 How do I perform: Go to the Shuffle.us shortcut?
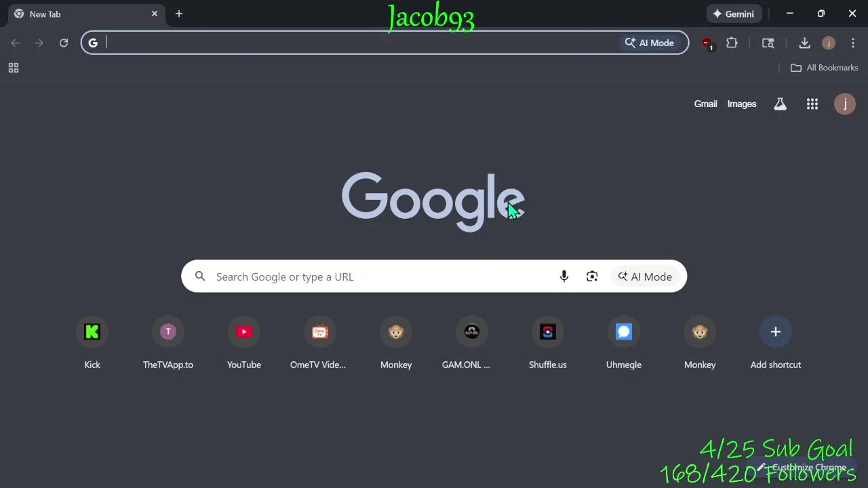pos(548,331)
